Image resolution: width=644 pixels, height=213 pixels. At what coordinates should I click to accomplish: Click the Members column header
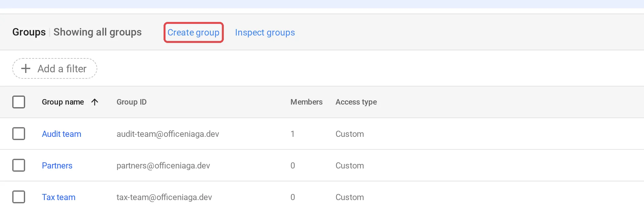click(306, 102)
